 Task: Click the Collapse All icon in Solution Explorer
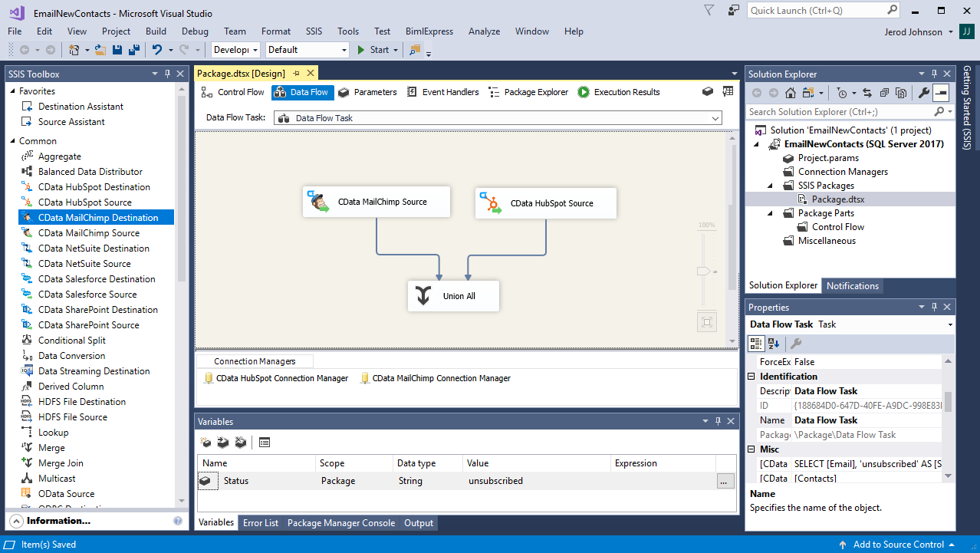[884, 93]
